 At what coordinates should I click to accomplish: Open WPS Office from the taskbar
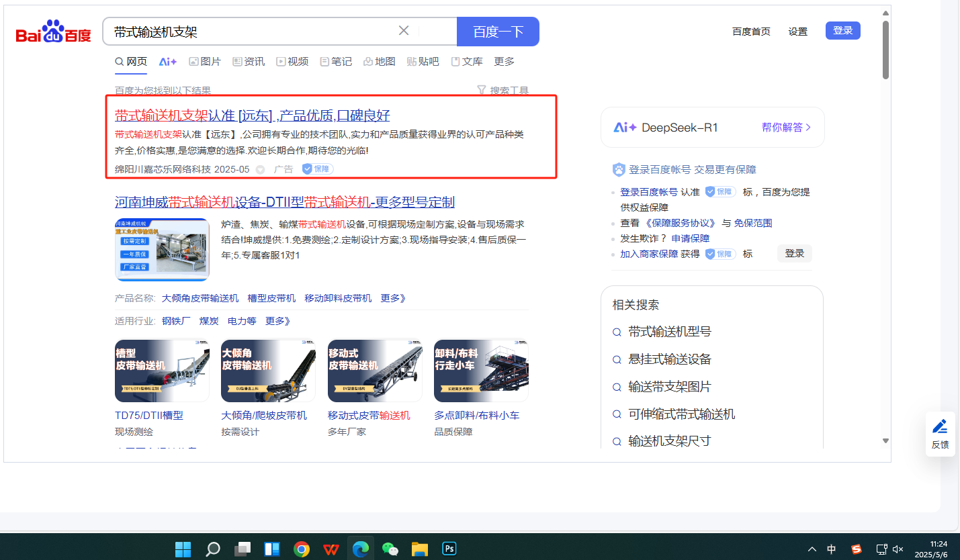(331, 549)
